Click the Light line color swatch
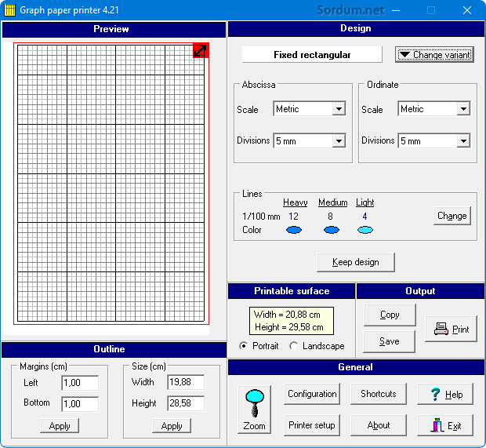 coord(365,230)
